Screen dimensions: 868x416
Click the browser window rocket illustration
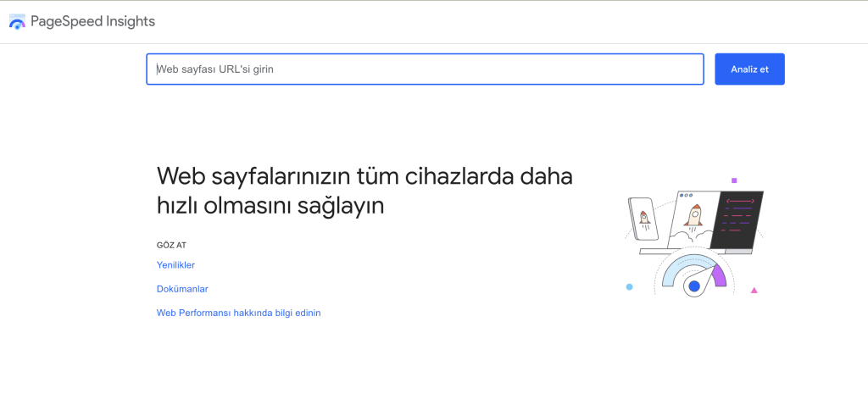[x=694, y=217]
